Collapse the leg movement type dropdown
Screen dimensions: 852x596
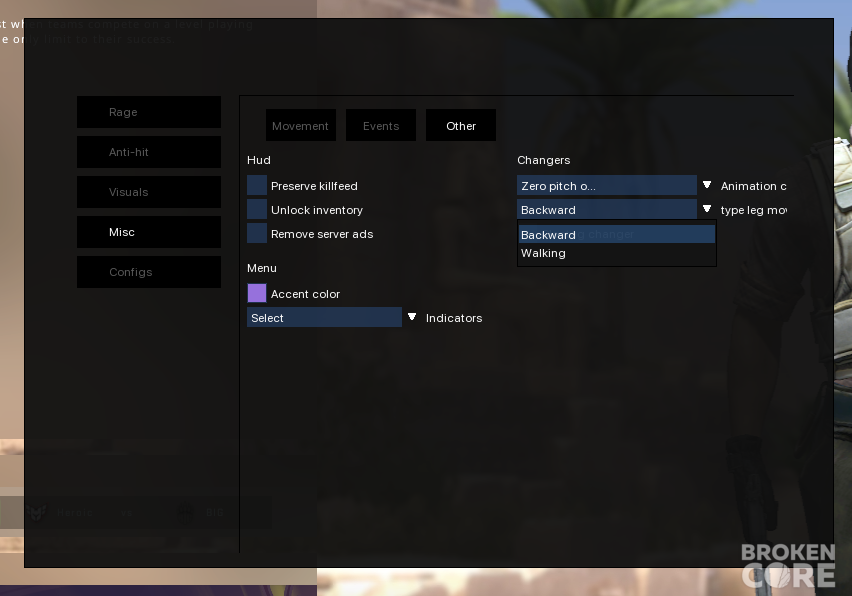[x=607, y=209]
